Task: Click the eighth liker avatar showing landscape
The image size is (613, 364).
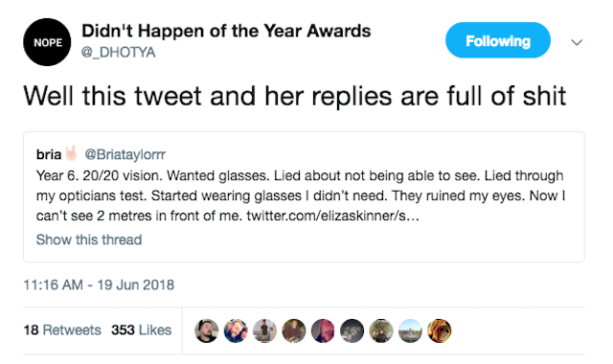Action: click(410, 330)
